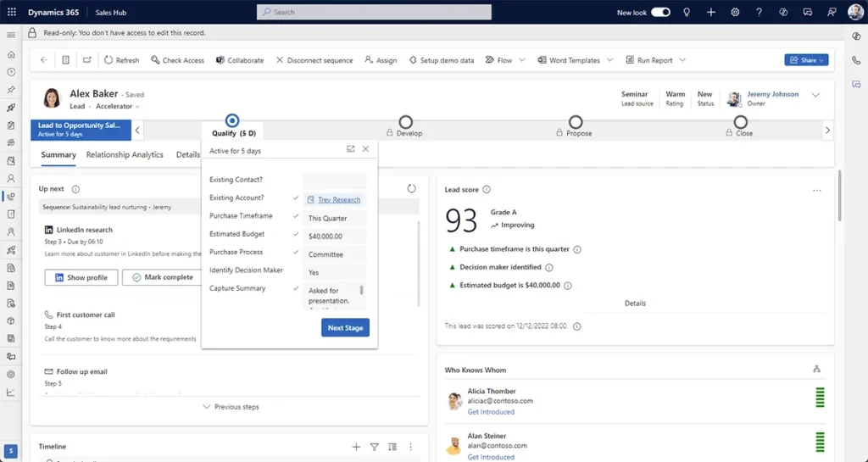Click in the Search box

coord(374,12)
